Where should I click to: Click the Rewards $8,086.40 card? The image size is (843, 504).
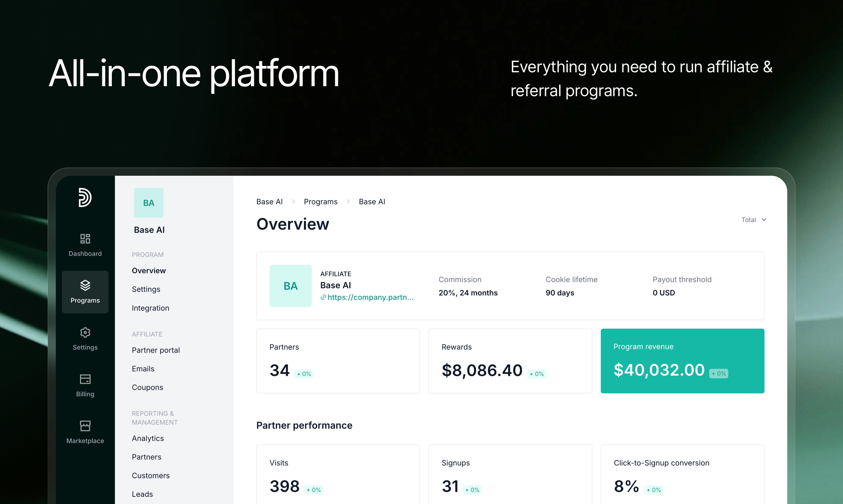click(510, 361)
